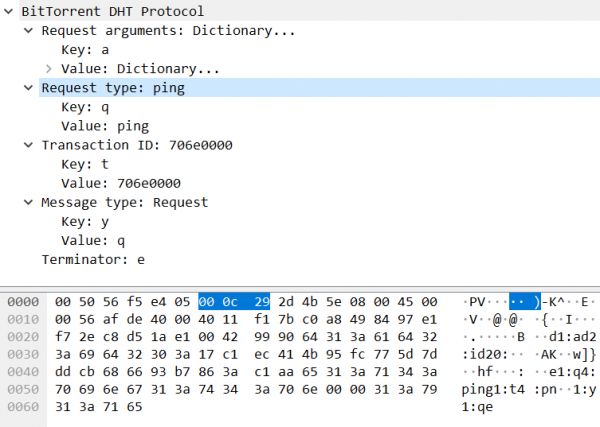The width and height of the screenshot is (600, 427).
Task: Select the 'Key: y' row
Action: (329, 222)
